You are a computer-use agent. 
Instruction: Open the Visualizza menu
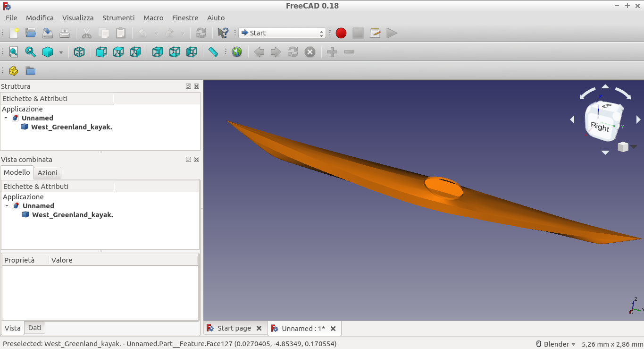click(x=78, y=18)
